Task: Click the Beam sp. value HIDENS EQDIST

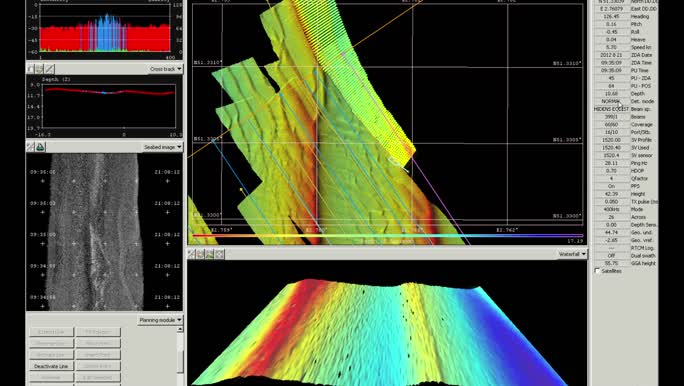Action: tap(611, 109)
